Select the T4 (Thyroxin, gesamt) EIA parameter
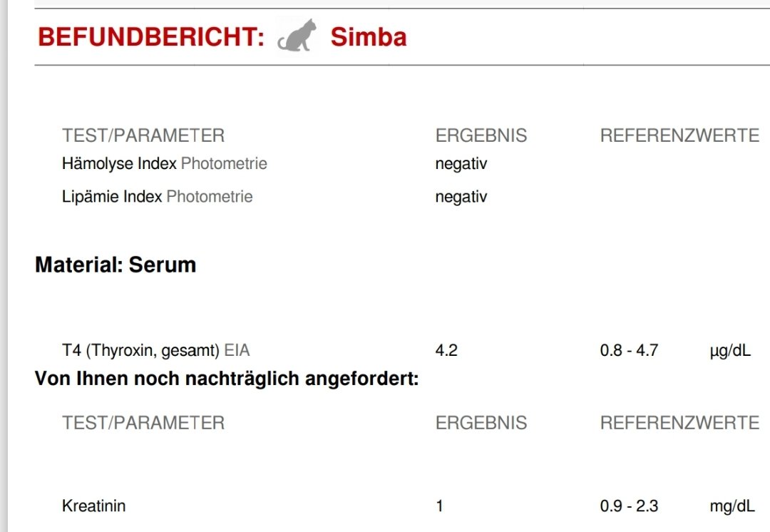The image size is (770, 532). click(x=155, y=351)
